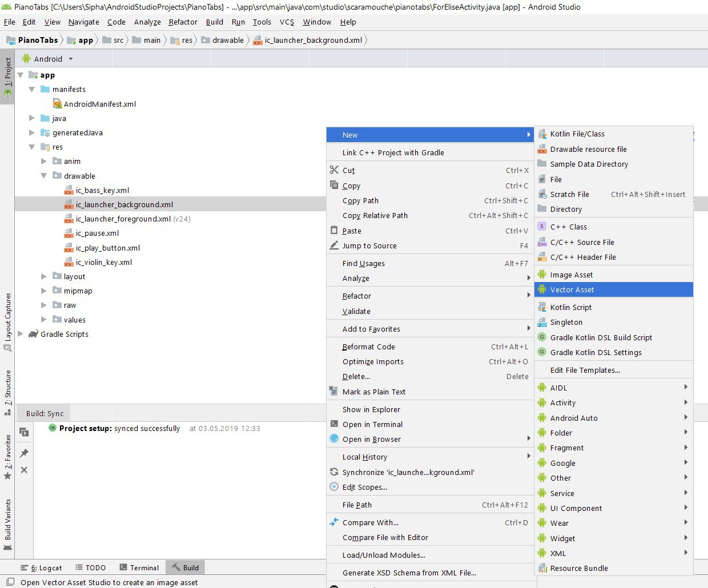Select ic_play_button.xml file

pyautogui.click(x=108, y=248)
